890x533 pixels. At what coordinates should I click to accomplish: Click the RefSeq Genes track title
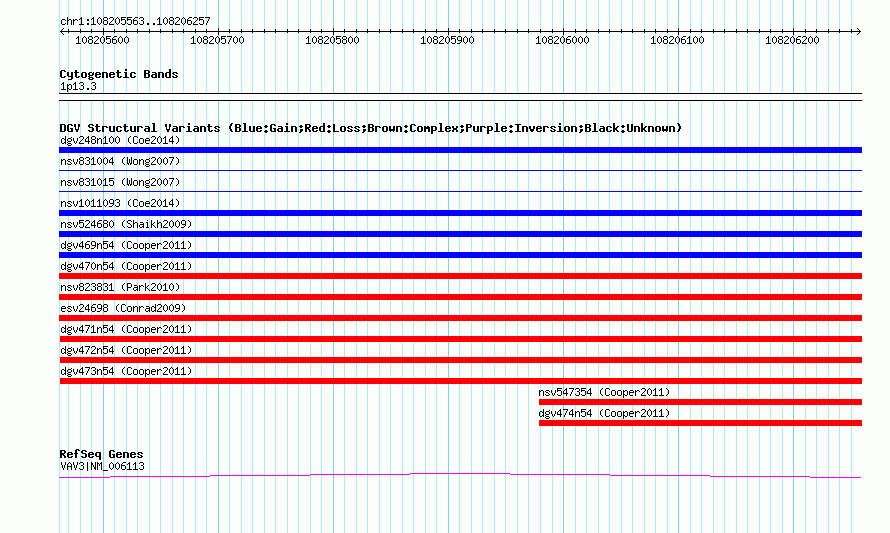101,454
